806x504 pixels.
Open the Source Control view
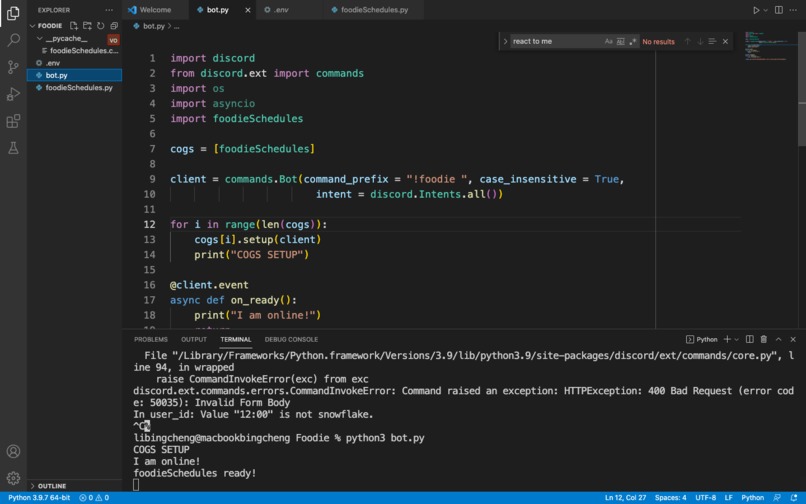[13, 67]
